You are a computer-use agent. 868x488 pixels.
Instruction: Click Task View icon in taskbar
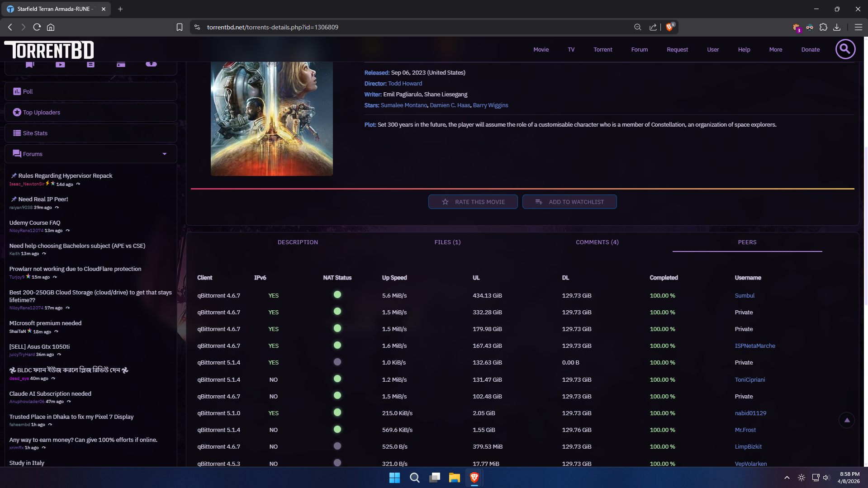[434, 478]
